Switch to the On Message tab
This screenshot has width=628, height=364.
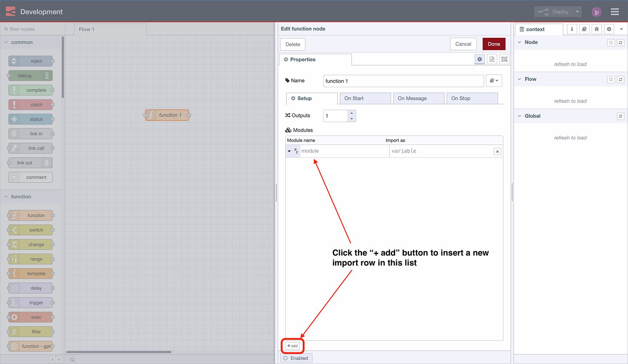[418, 98]
